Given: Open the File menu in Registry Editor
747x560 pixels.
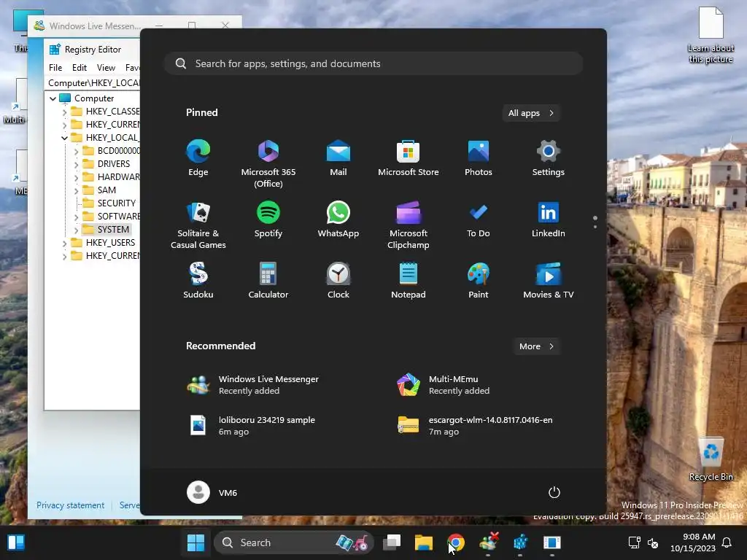Looking at the screenshot, I should pyautogui.click(x=55, y=68).
